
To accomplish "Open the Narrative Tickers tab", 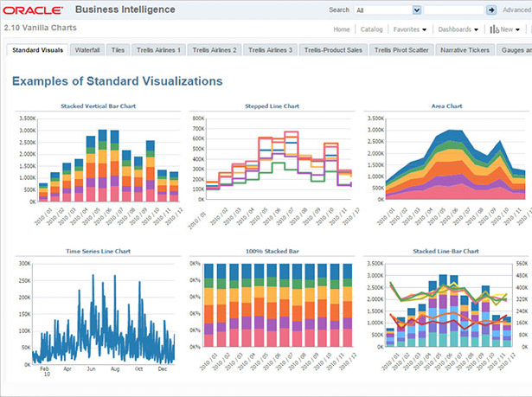I will coord(465,50).
